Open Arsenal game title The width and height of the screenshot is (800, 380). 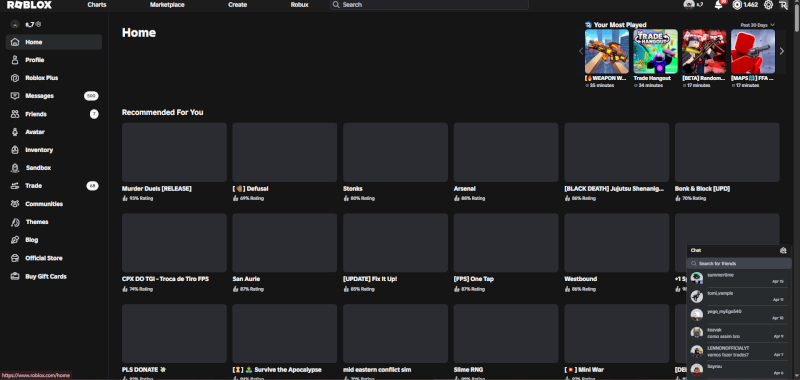click(464, 189)
